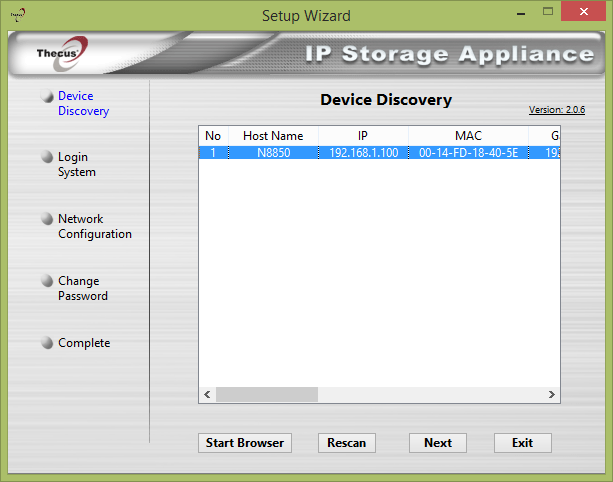
Task: Proceed with the Next button
Action: [438, 443]
